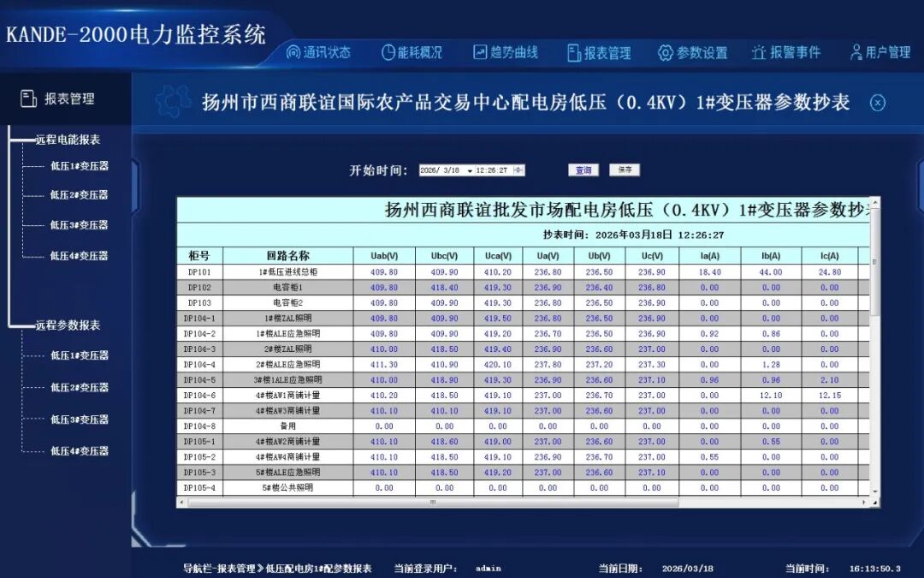
Task: Open the 通讯状态 communication status icon
Action: point(292,51)
